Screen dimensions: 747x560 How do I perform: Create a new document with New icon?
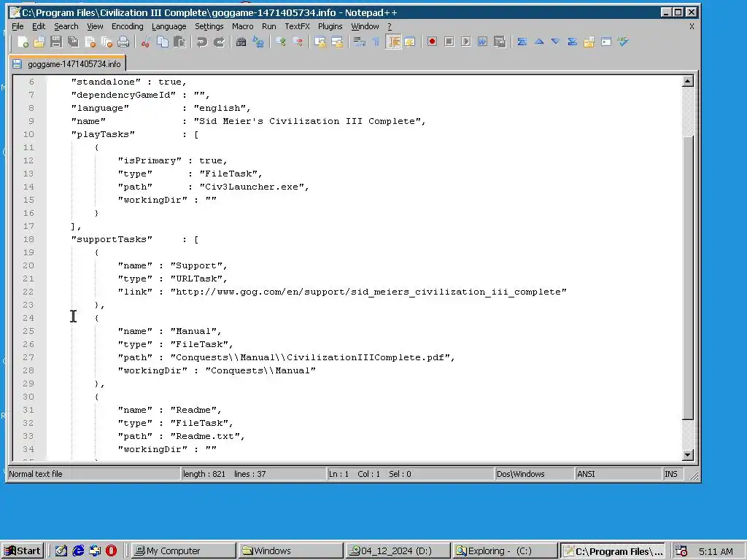coord(23,42)
